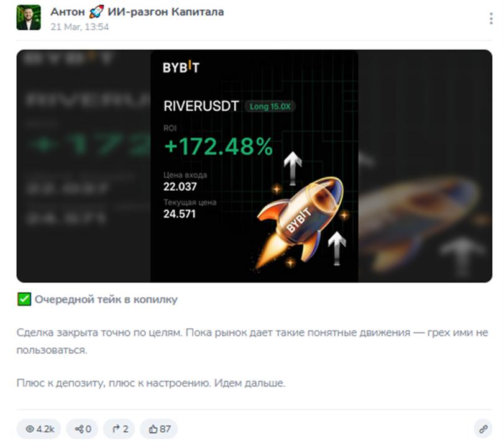
Task: Select the heading Очередной тейк в копилку
Action: coord(106,299)
